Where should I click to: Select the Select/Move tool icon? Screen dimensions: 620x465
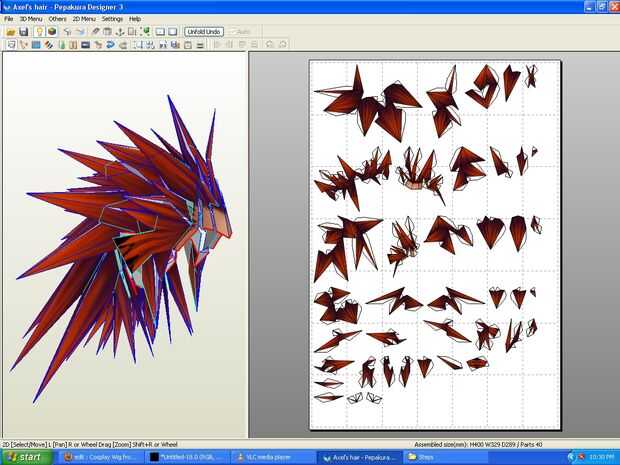(x=11, y=45)
